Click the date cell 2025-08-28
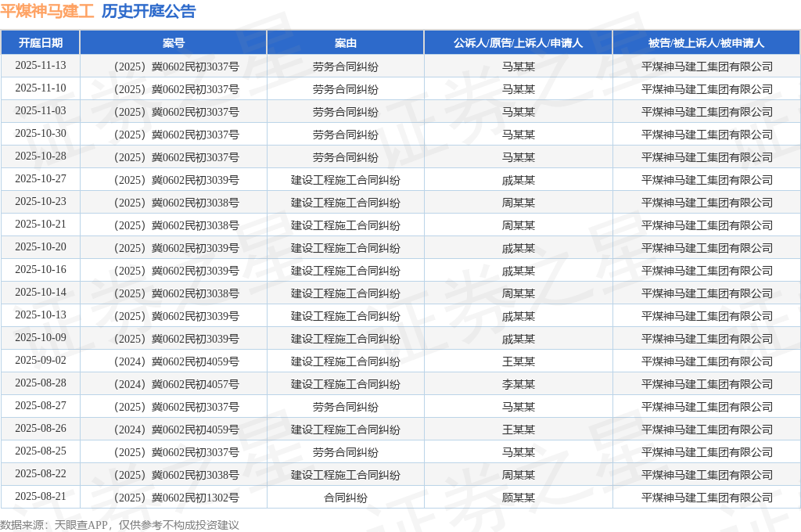This screenshot has width=801, height=532. coord(41,383)
